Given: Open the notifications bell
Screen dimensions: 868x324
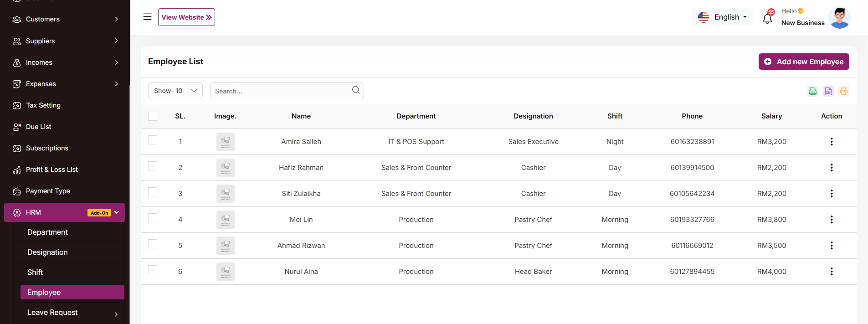Looking at the screenshot, I should coord(767,18).
